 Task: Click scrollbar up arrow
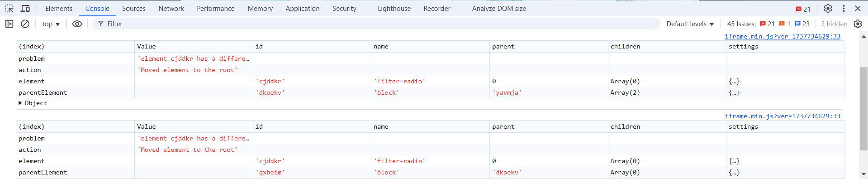click(x=863, y=36)
